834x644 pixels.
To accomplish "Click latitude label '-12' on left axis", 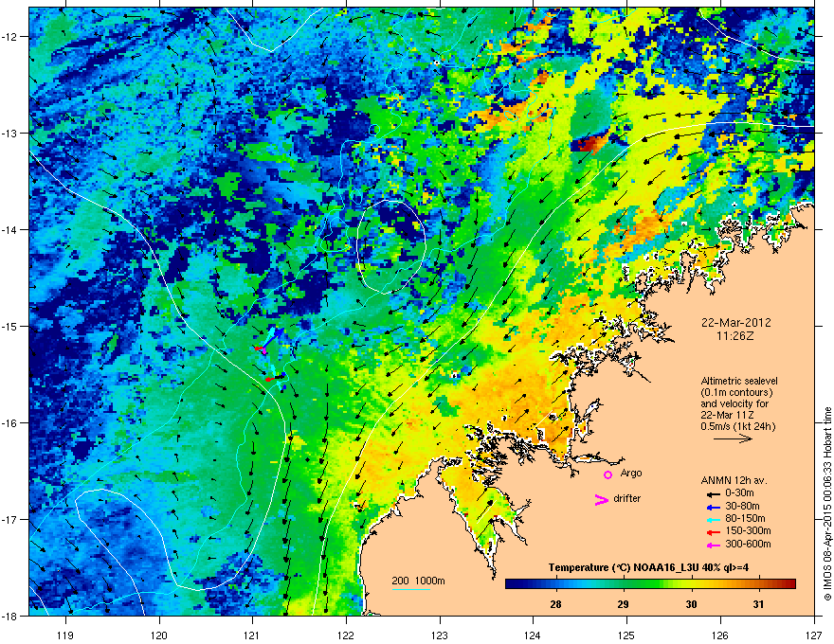I will (x=10, y=37).
